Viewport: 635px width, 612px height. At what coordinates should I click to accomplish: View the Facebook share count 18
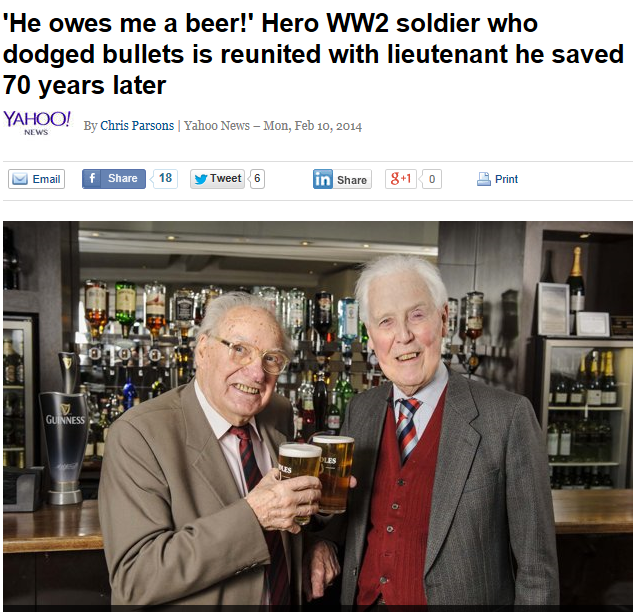pyautogui.click(x=165, y=178)
